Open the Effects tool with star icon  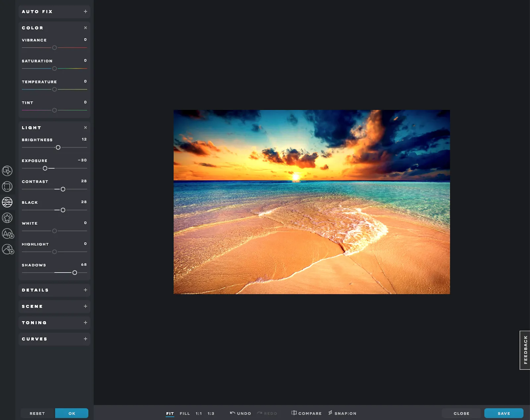7,218
